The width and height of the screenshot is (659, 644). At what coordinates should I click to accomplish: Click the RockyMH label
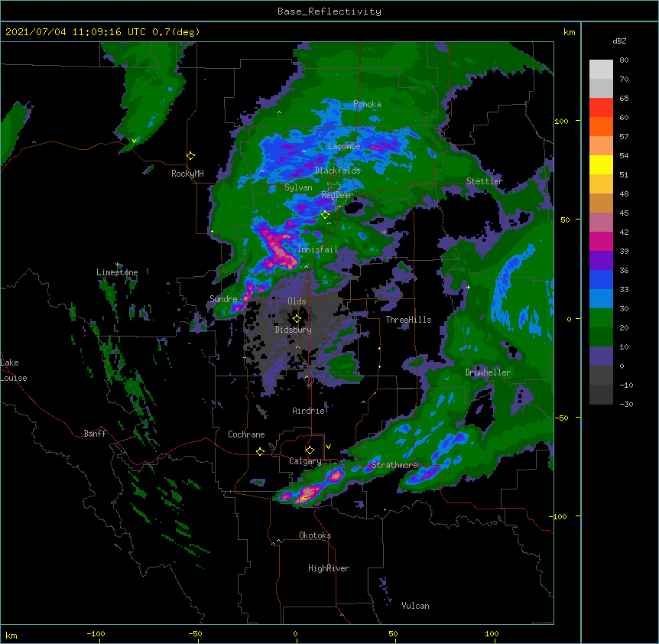[x=187, y=174]
